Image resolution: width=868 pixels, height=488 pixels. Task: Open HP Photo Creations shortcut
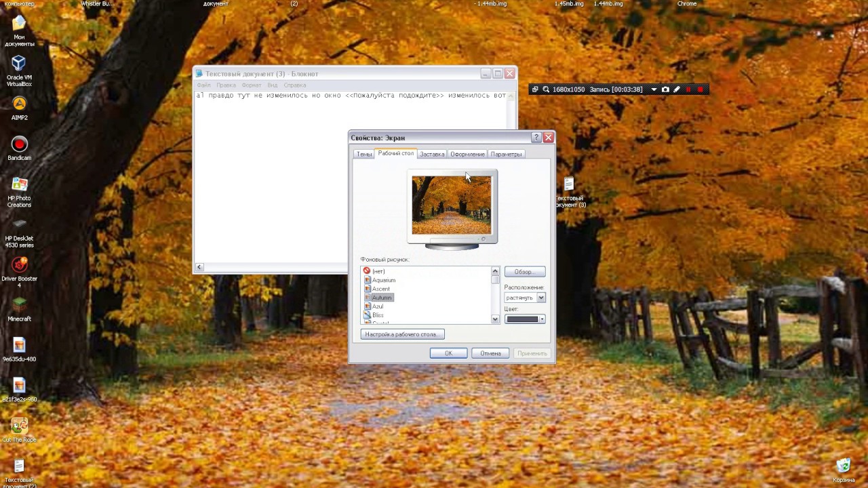[19, 192]
